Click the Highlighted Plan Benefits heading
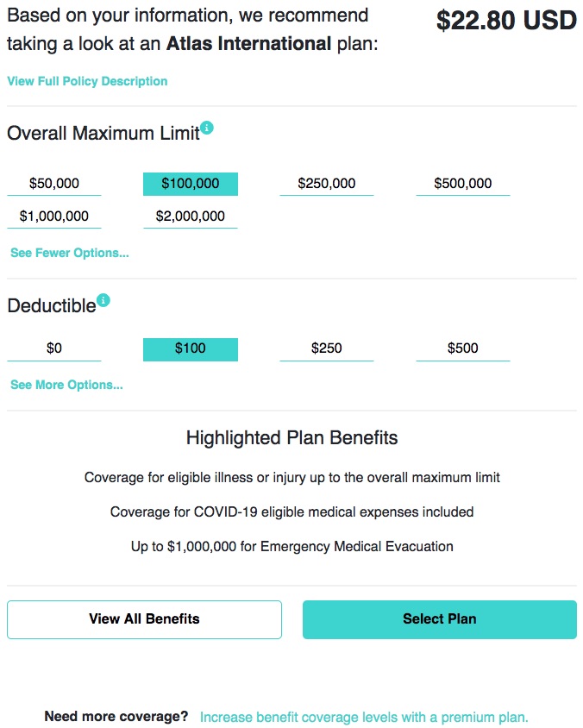This screenshot has width=583, height=728. (292, 438)
